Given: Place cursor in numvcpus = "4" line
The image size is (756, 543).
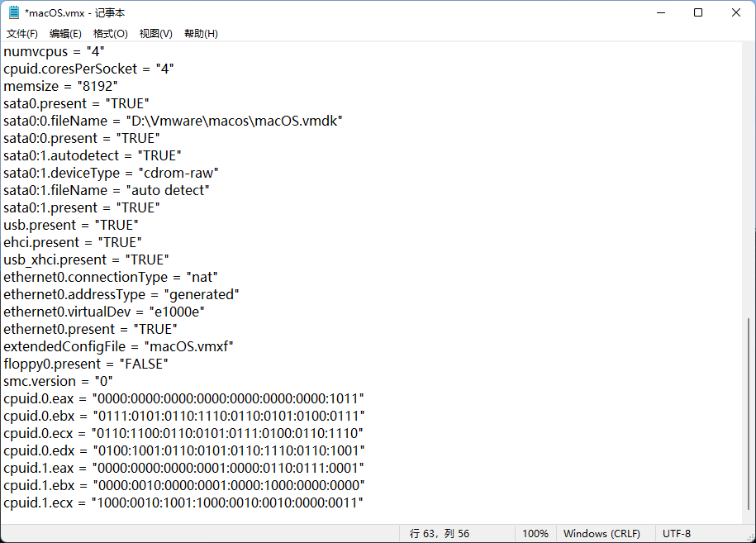Looking at the screenshot, I should pyautogui.click(x=54, y=51).
